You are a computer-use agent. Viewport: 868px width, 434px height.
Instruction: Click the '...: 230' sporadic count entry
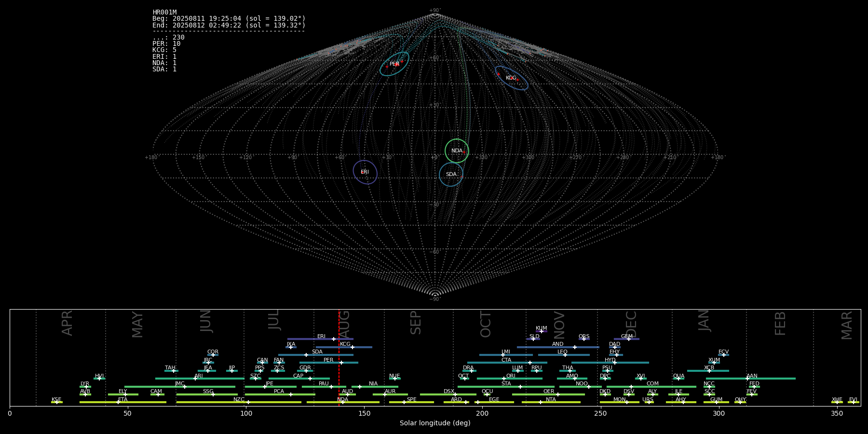[168, 38]
